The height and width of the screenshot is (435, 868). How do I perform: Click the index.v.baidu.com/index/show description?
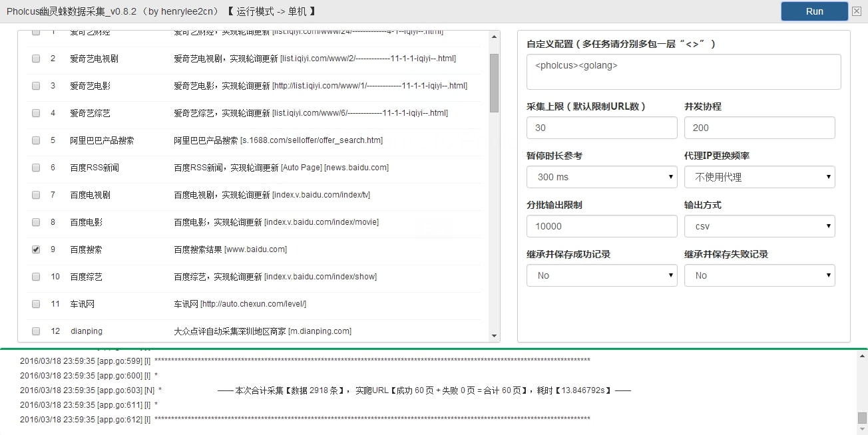tap(275, 277)
